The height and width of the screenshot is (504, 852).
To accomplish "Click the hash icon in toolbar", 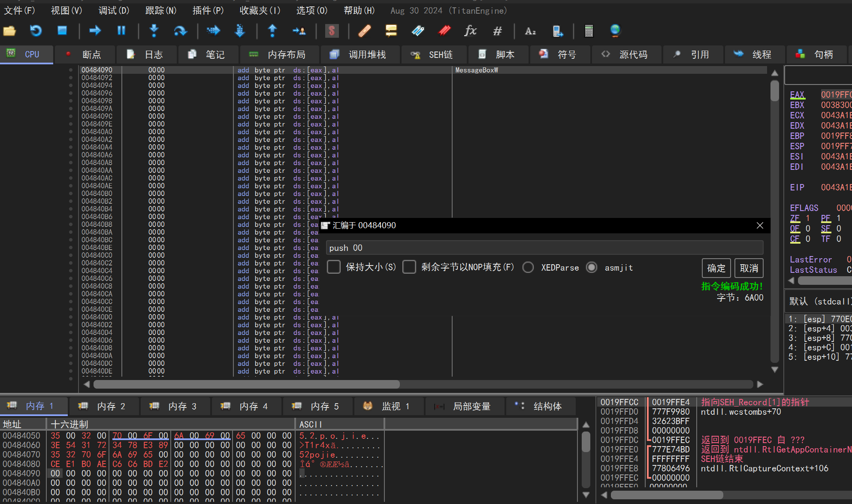I will 498,31.
